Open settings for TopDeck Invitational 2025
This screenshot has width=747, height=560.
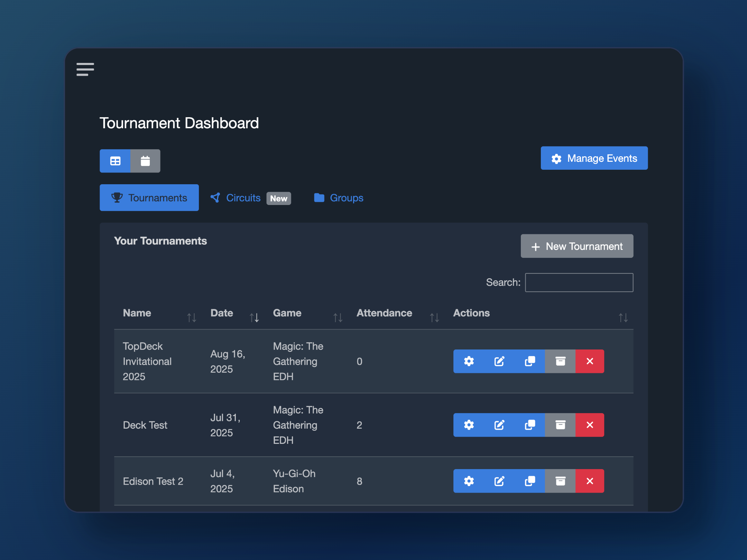pos(469,361)
